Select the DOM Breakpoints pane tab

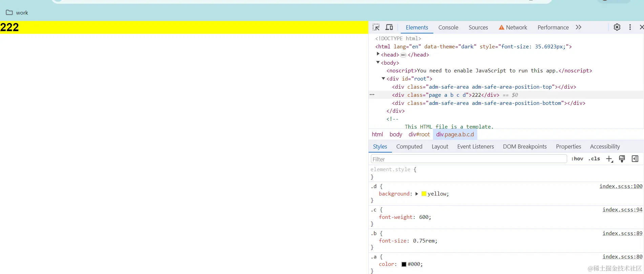[x=525, y=146]
